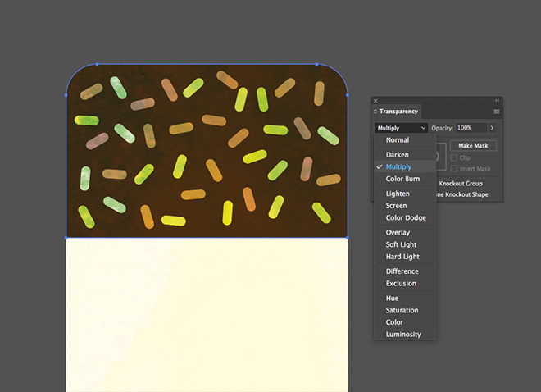Image resolution: width=541 pixels, height=392 pixels.
Task: Click the Transparency tab expand-collapse arrows icon
Action: coord(375,112)
